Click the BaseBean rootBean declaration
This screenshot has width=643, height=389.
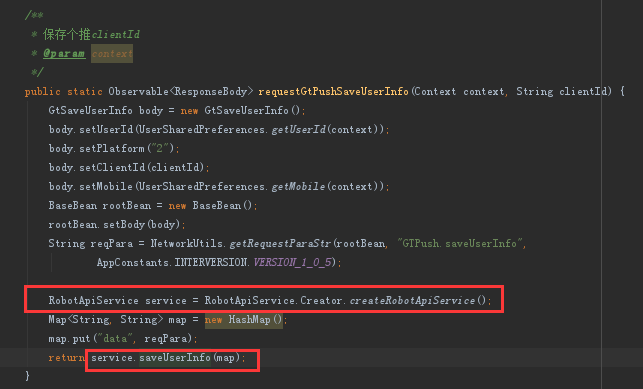100,205
